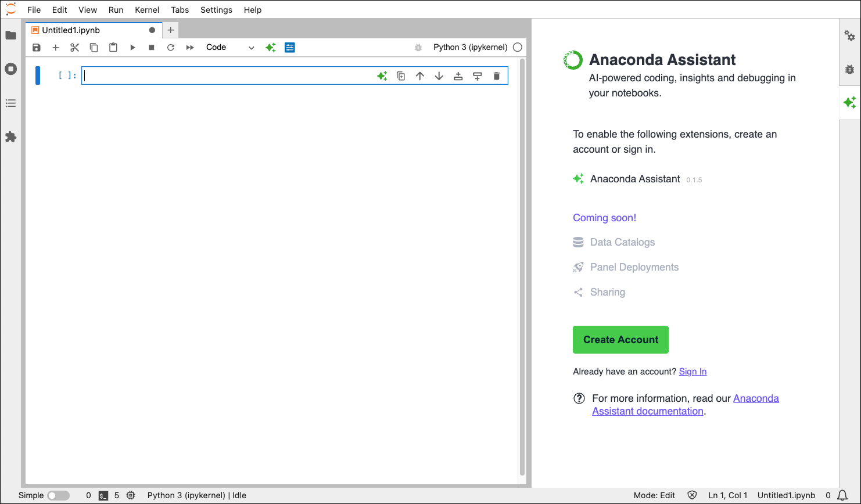The height and width of the screenshot is (504, 861).
Task: Open the Settings menu
Action: coord(217,10)
